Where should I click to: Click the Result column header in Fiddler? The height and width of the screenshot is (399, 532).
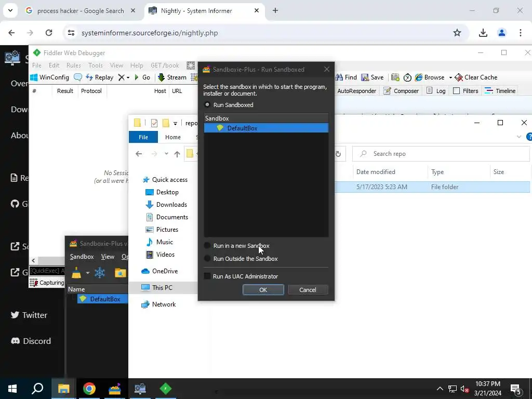[65, 91]
